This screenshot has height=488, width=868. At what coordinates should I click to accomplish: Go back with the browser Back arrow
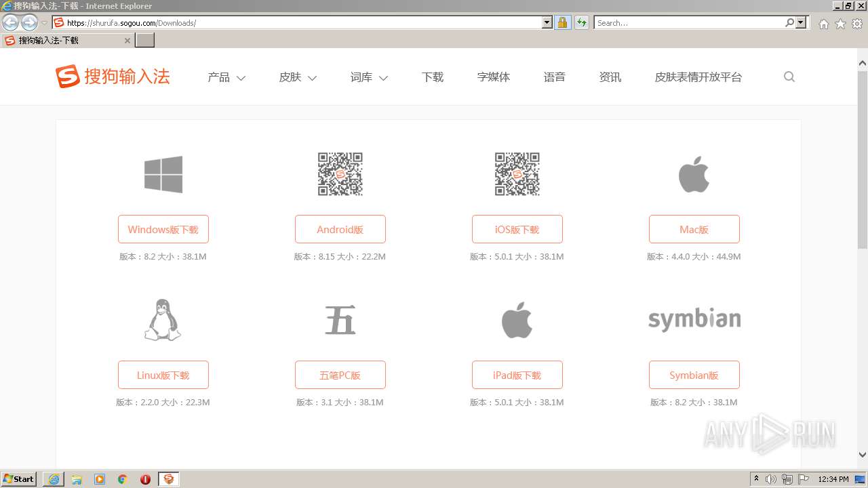(10, 23)
